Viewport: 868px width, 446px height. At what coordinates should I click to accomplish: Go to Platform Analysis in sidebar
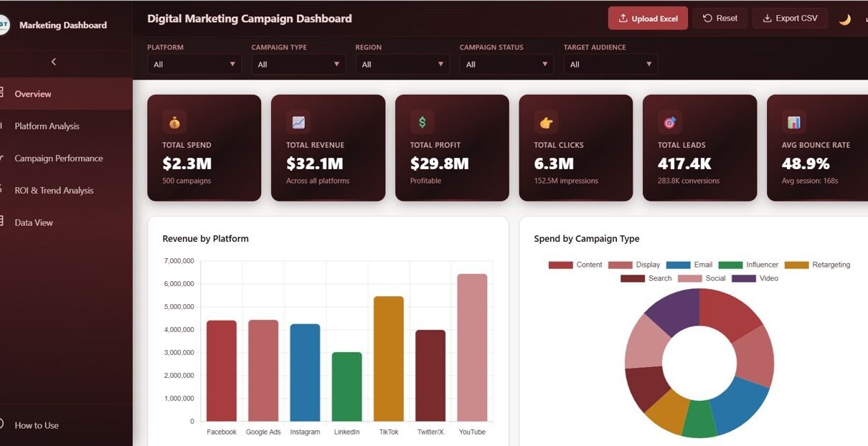tap(47, 126)
